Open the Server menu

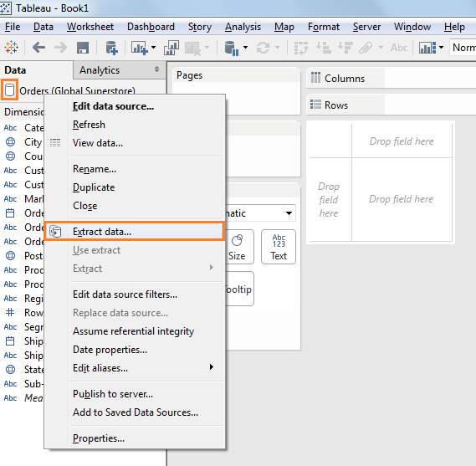[x=366, y=27]
